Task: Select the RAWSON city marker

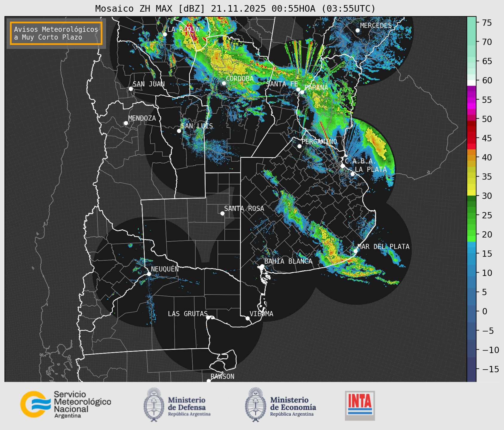Action: [x=209, y=381]
